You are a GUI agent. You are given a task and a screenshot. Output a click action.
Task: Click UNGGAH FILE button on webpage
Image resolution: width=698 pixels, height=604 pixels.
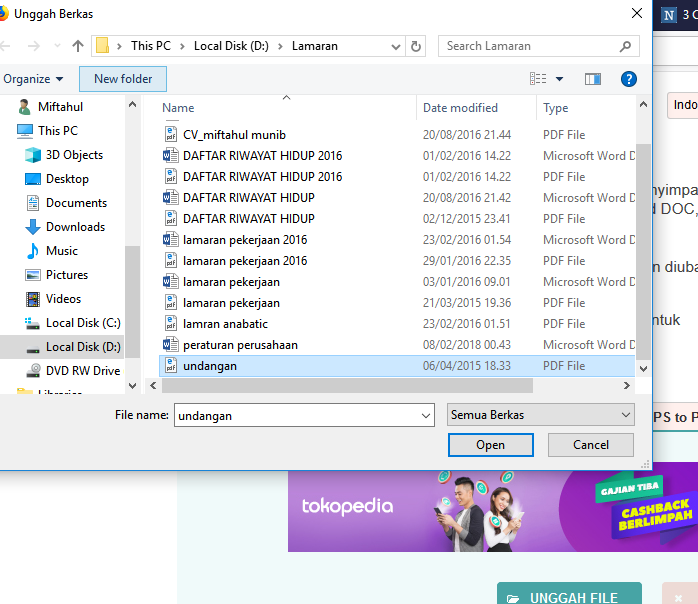click(569, 594)
